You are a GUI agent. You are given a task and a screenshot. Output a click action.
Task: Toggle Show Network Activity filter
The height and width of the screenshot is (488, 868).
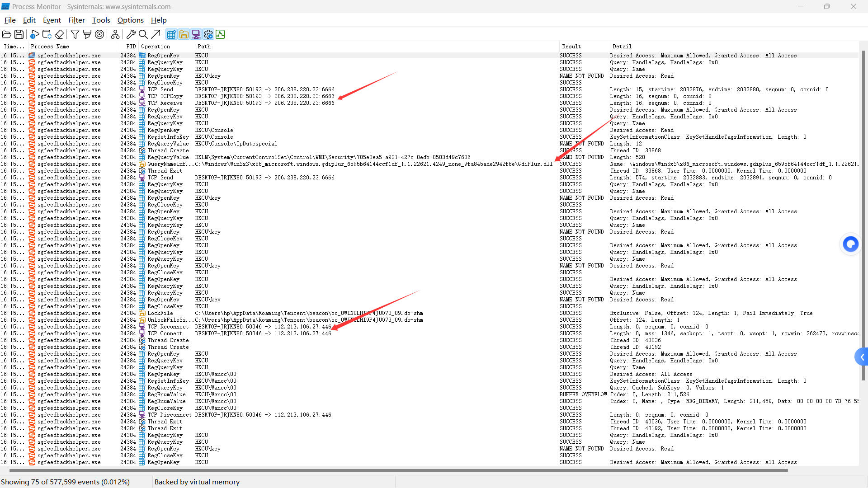click(x=196, y=34)
